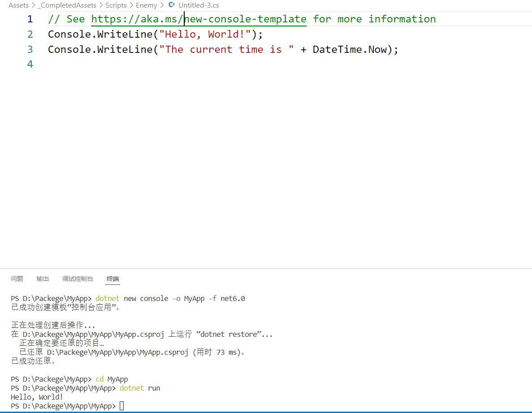Select the Untitled-3.cs breadcrumb item
Viewport: 532px width, 413px height.
click(x=199, y=5)
